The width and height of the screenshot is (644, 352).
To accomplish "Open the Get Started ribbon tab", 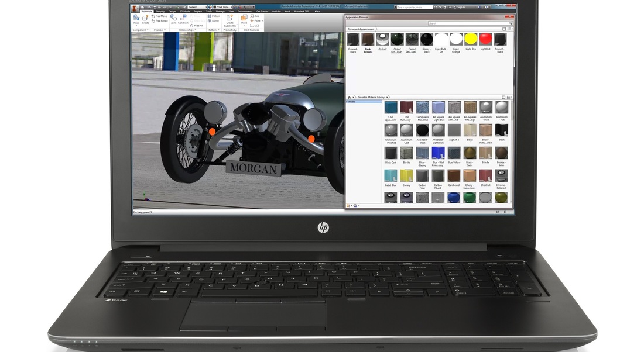I will click(262, 12).
